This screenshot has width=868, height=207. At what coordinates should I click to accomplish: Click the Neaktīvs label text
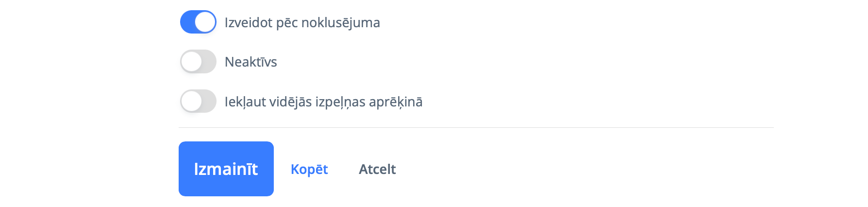(x=250, y=62)
